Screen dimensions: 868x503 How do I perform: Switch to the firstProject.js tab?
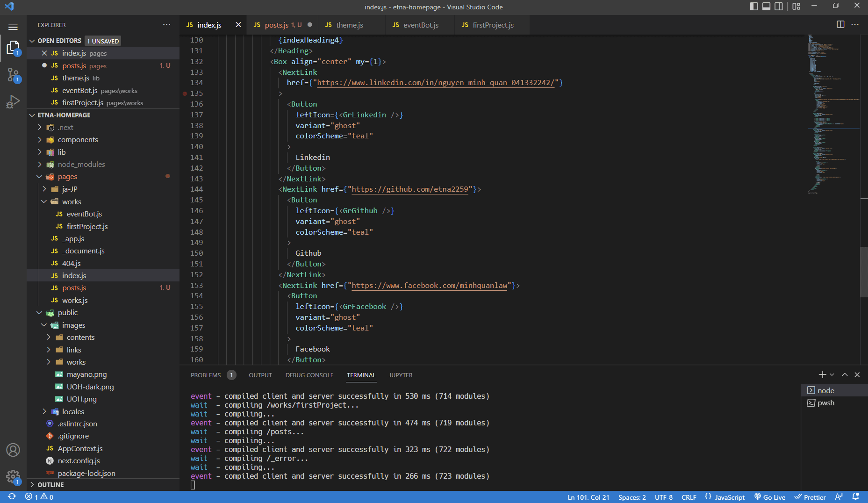(x=493, y=25)
